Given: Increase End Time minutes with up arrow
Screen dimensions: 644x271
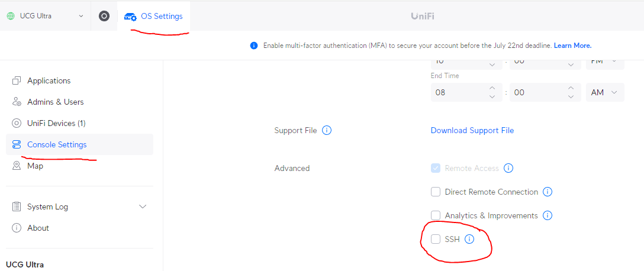Looking at the screenshot, I should click(x=571, y=88).
